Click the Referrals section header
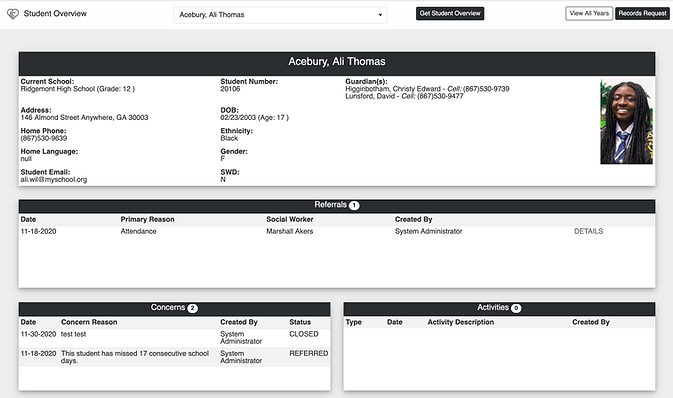 [337, 206]
